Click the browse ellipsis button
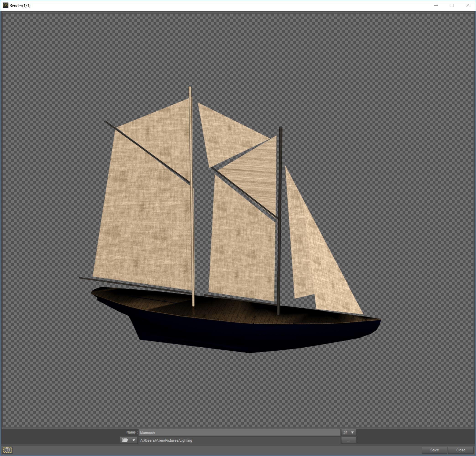The width and height of the screenshot is (476, 456). (348, 440)
